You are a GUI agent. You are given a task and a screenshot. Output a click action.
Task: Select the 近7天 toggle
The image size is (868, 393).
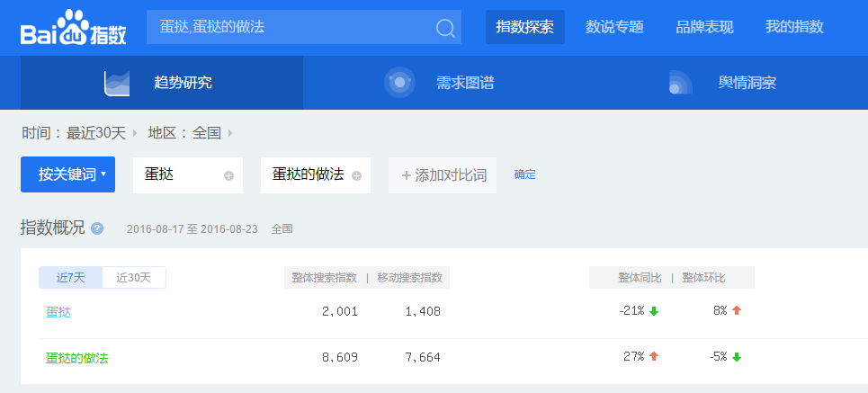point(70,277)
